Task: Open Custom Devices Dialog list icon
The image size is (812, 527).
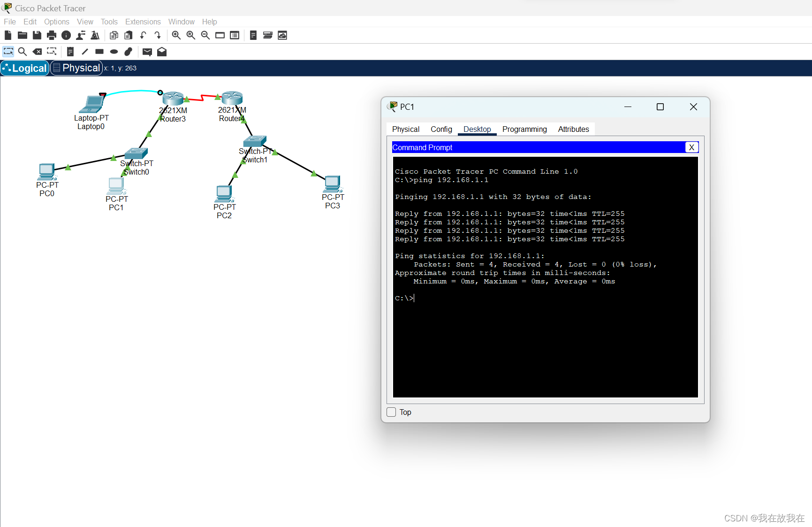Action: 235,35
